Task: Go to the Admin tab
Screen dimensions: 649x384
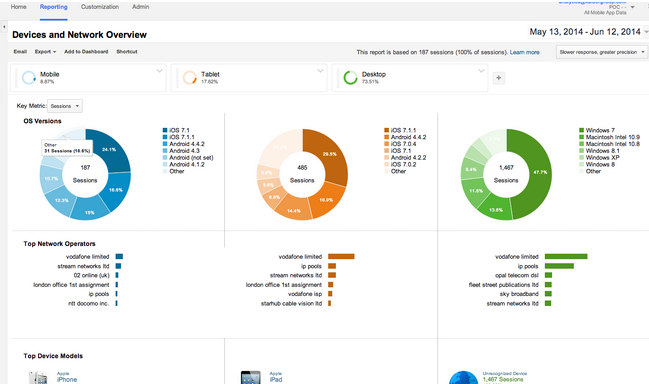Action: [x=141, y=7]
